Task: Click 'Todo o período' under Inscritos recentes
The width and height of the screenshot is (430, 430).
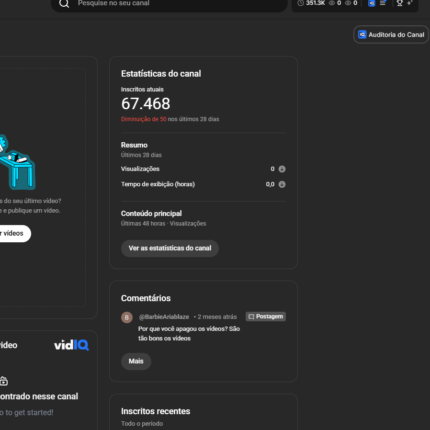Action: tap(142, 424)
